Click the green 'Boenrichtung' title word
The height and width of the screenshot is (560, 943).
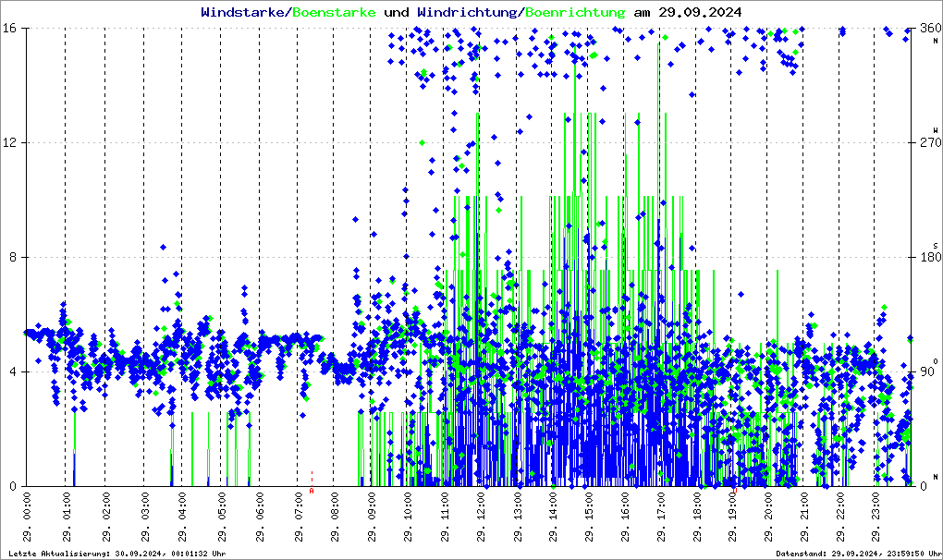(x=575, y=12)
